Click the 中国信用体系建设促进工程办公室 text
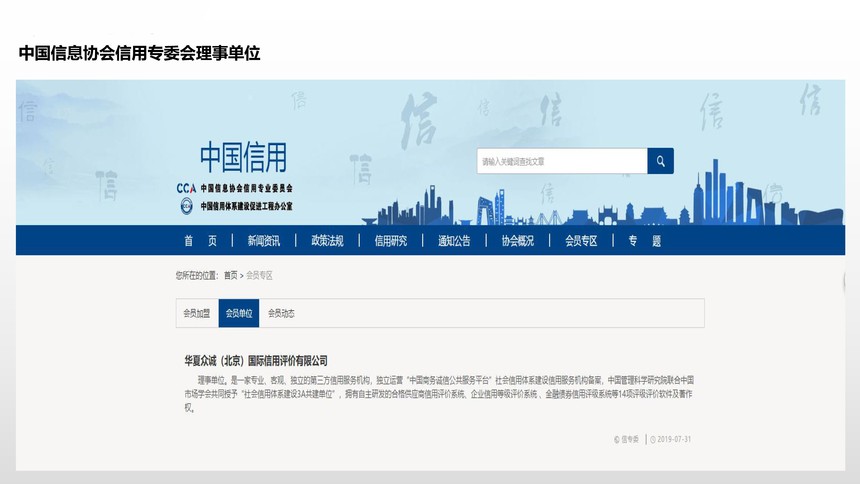Image resolution: width=860 pixels, height=484 pixels. pyautogui.click(x=246, y=206)
